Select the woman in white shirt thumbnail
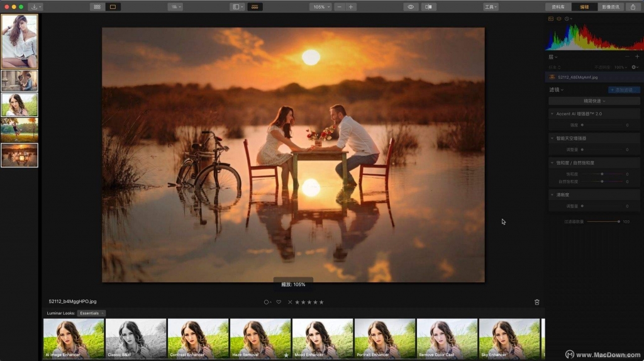 point(19,41)
